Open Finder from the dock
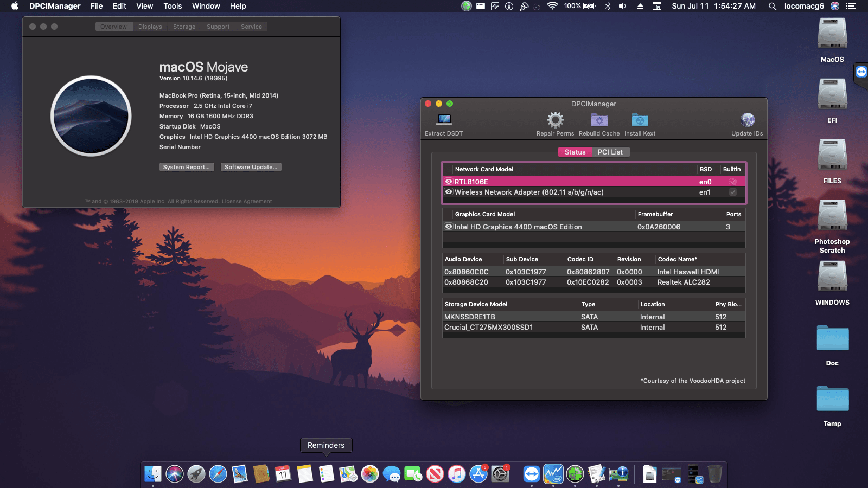This screenshot has height=488, width=868. pyautogui.click(x=153, y=474)
